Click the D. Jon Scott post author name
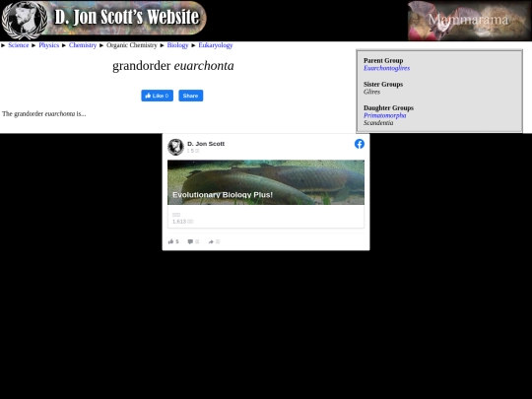The image size is (532, 399). coord(206,144)
